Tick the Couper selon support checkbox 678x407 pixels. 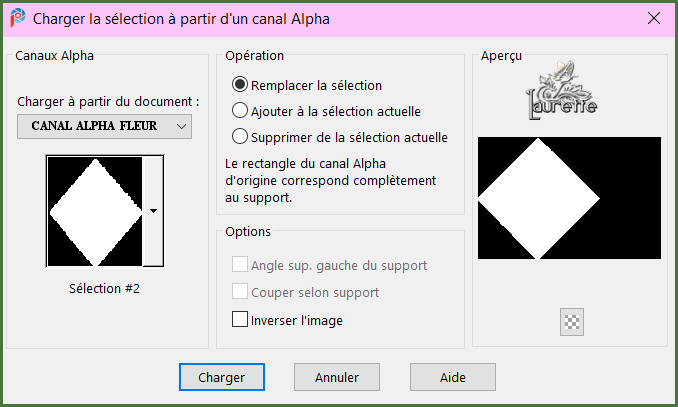(x=240, y=292)
